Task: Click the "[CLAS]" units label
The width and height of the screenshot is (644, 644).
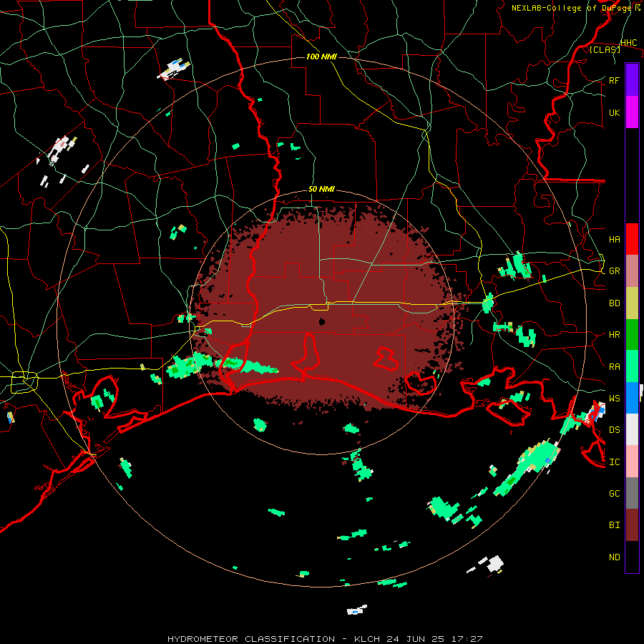Action: pyautogui.click(x=605, y=49)
